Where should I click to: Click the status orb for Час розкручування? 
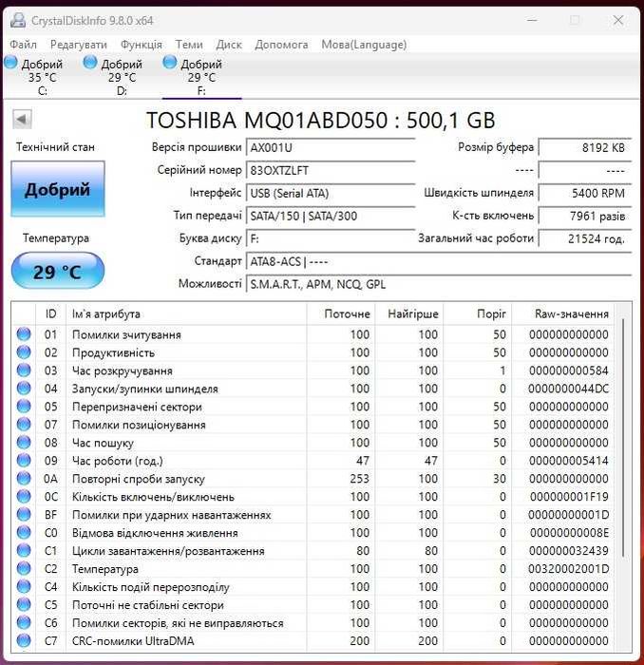[x=24, y=370]
